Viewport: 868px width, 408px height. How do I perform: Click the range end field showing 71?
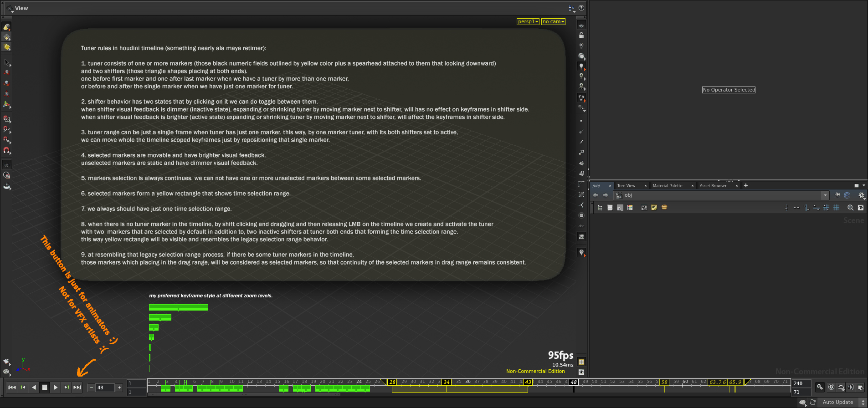[x=801, y=392]
